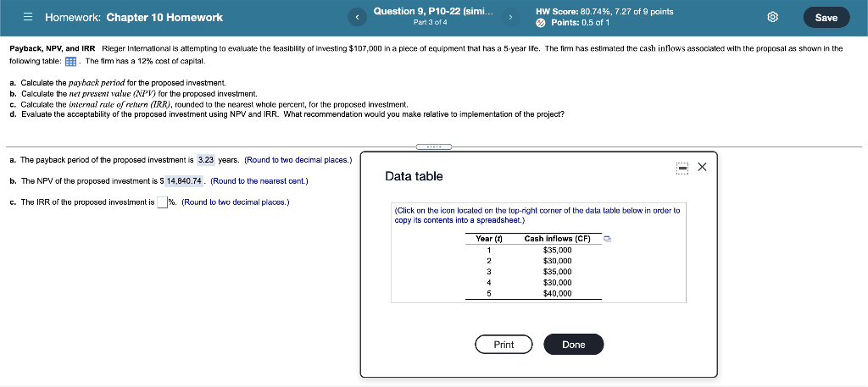
Task: Select the NPV answer 14,840.74
Action: point(184,181)
